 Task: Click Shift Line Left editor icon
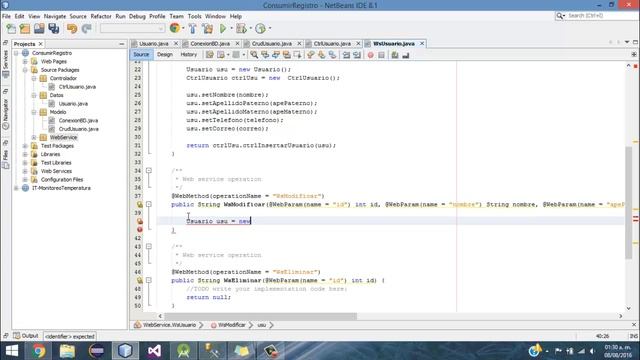coord(346,55)
